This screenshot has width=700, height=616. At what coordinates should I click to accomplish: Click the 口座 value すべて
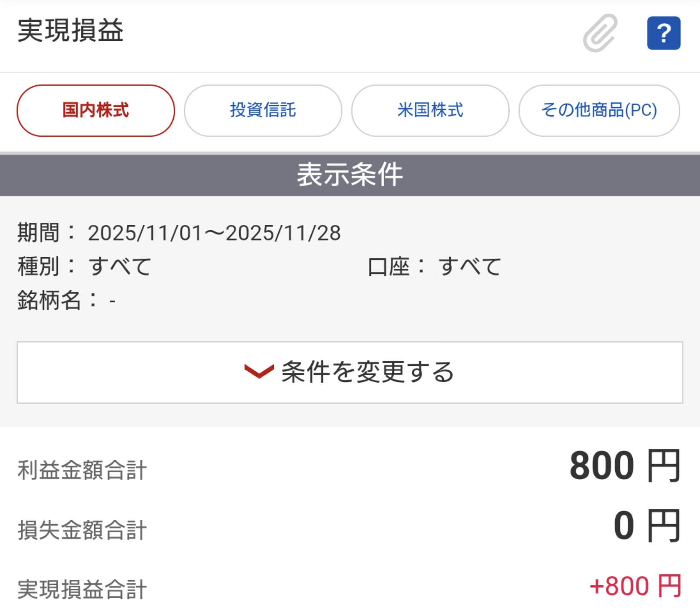tap(470, 267)
